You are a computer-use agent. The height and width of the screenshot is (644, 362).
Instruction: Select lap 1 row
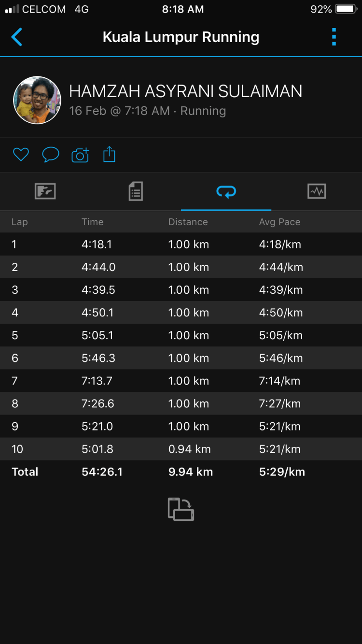(x=181, y=244)
